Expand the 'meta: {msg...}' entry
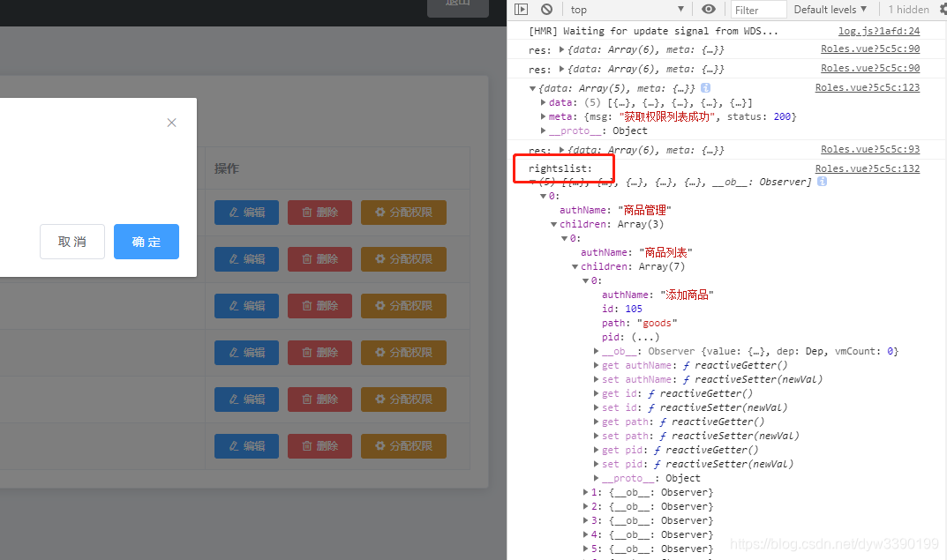 pos(543,116)
